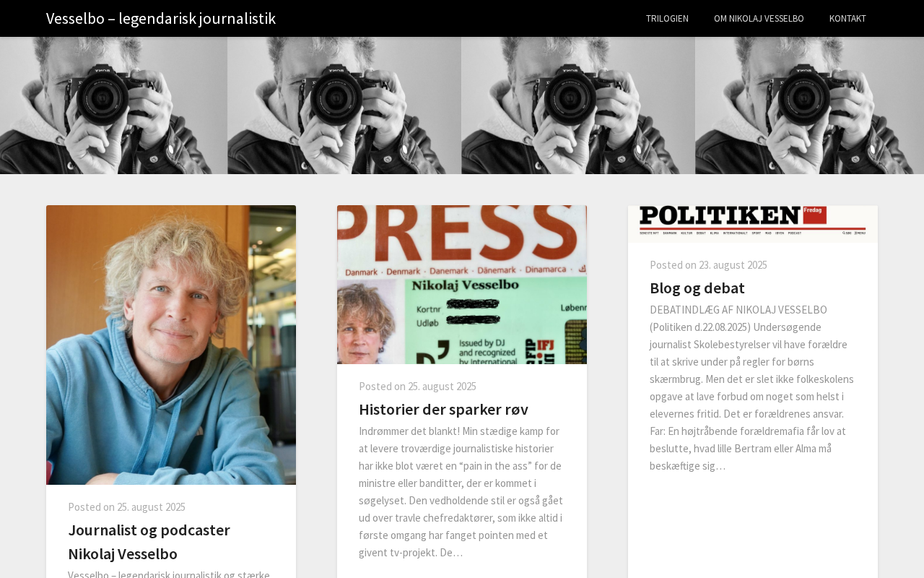924x578 pixels.
Task: Click the Historier der sparker røv excerpt text
Action: pyautogui.click(x=462, y=492)
